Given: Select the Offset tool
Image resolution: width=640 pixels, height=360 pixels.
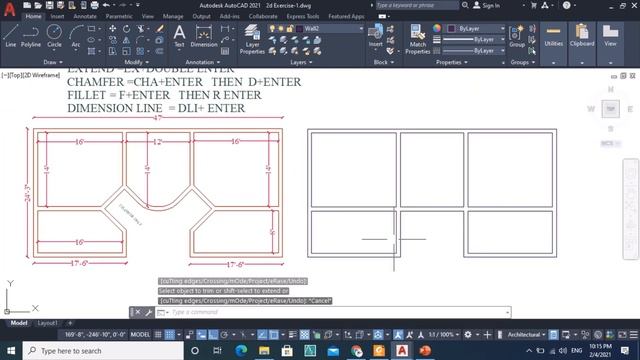Looking at the screenshot, I should 160,51.
